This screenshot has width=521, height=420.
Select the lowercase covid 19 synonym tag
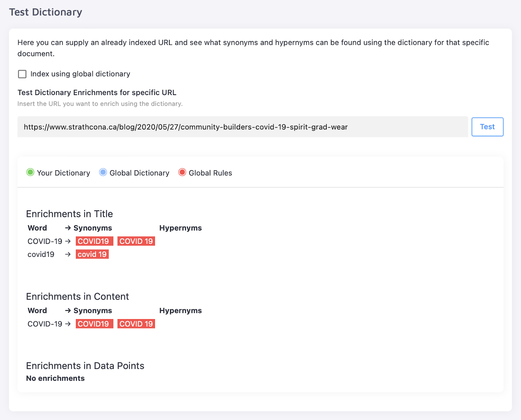(92, 254)
